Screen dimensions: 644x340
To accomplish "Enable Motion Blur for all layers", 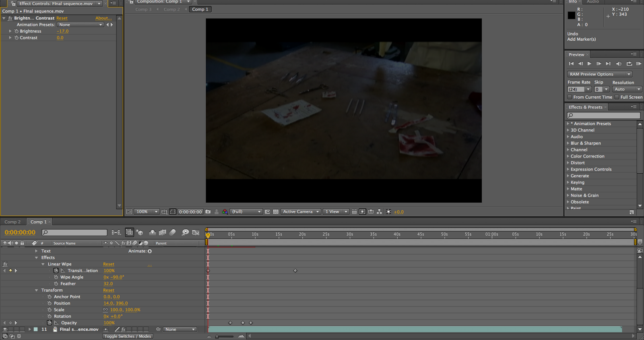I will point(173,232).
